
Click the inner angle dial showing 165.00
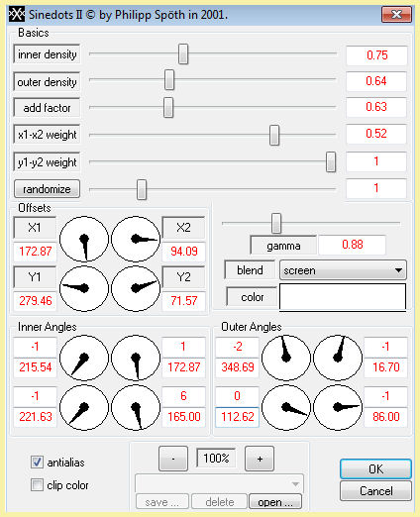136,407
